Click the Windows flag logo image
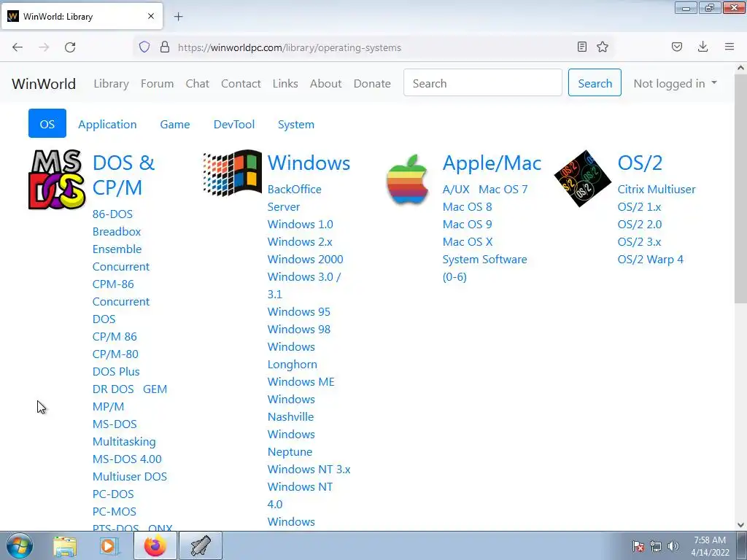747x560 pixels. tap(232, 174)
